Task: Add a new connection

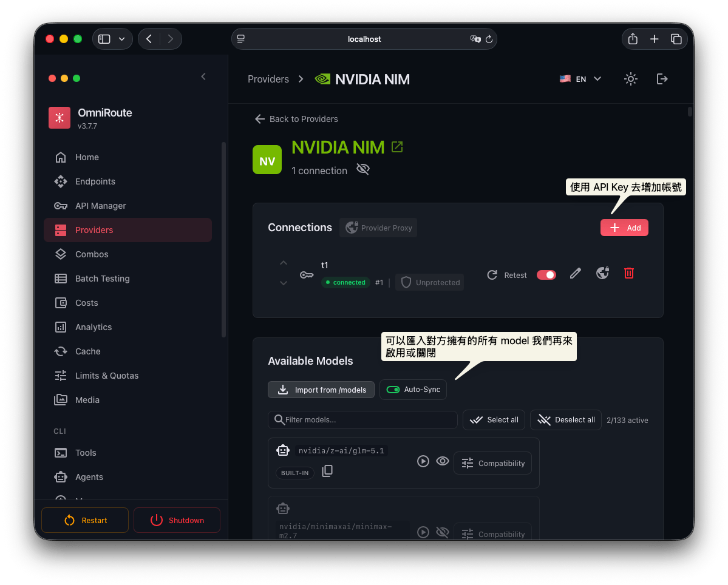Action: coord(624,228)
